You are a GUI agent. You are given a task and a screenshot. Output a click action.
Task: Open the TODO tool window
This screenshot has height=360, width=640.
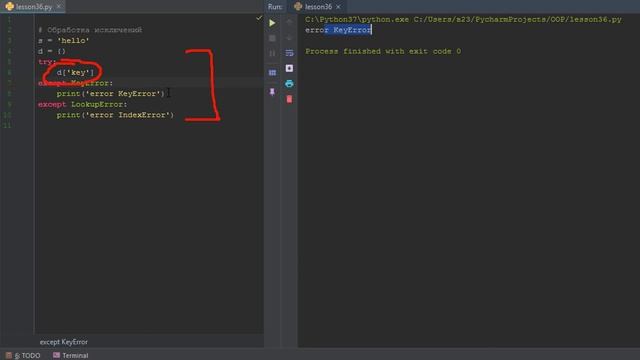point(23,356)
